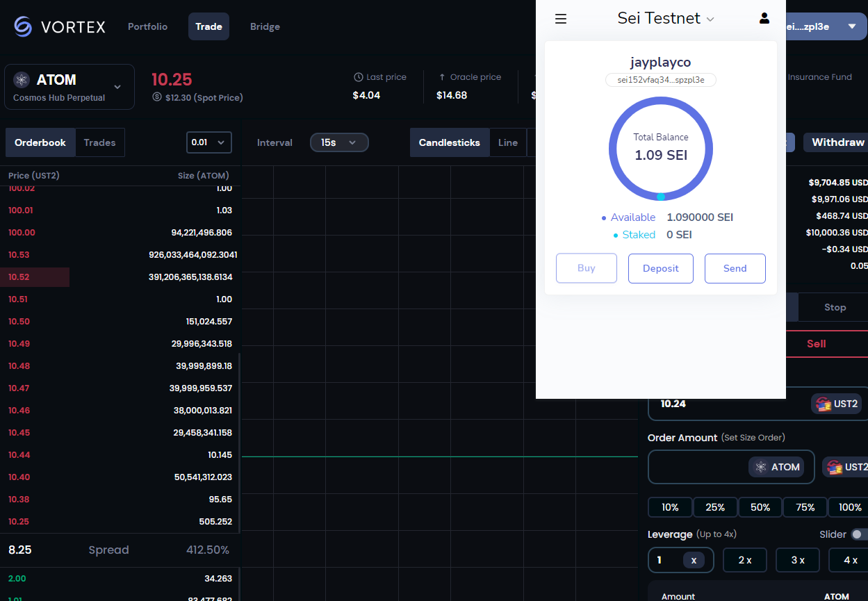Viewport: 868px width, 601px height.
Task: Click the Vortex logo icon
Action: (23, 26)
